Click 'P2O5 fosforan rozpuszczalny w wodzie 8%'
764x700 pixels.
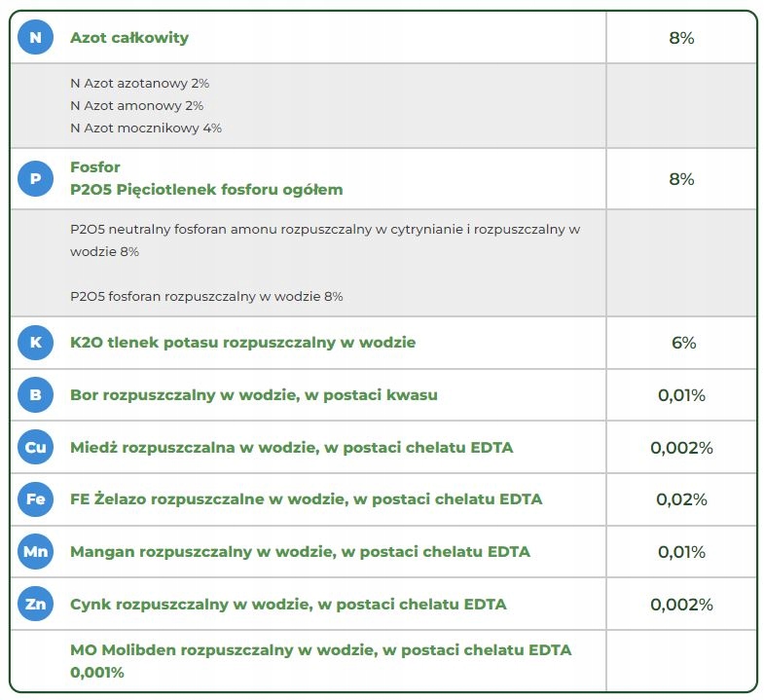[x=206, y=296]
